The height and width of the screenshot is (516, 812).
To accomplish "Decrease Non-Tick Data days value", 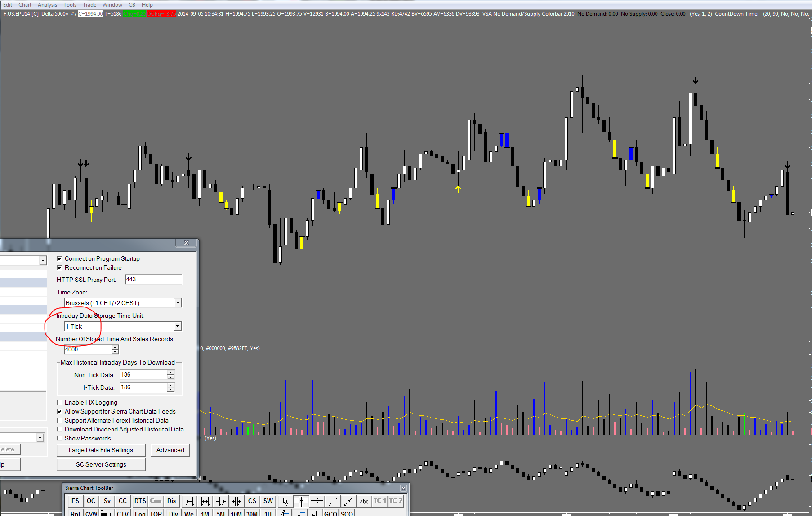I will click(171, 377).
